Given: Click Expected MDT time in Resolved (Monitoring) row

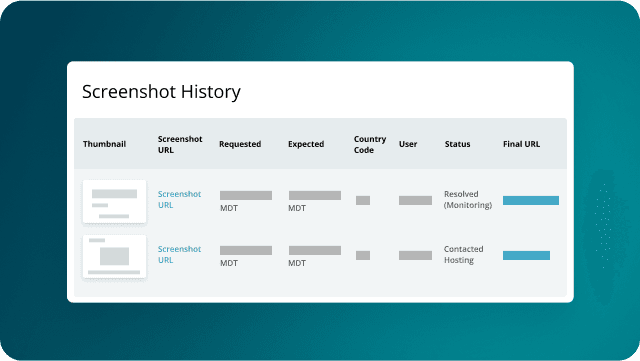Looking at the screenshot, I should [x=315, y=201].
